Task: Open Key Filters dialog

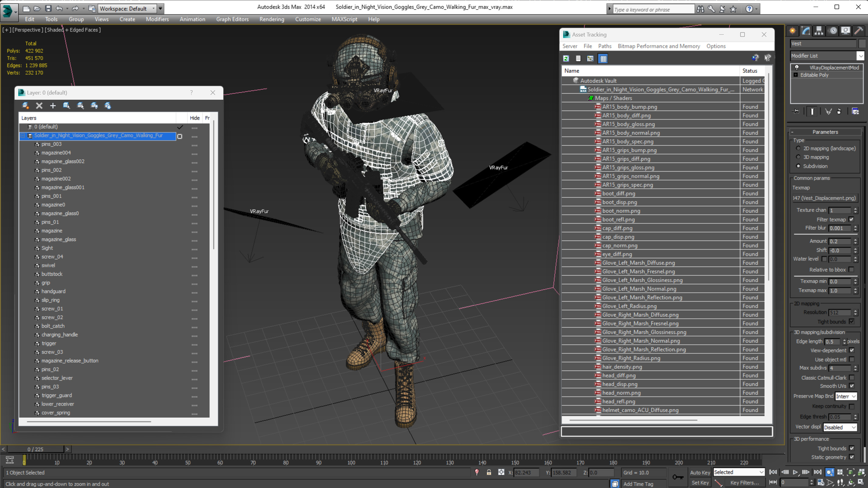Action: pyautogui.click(x=745, y=483)
